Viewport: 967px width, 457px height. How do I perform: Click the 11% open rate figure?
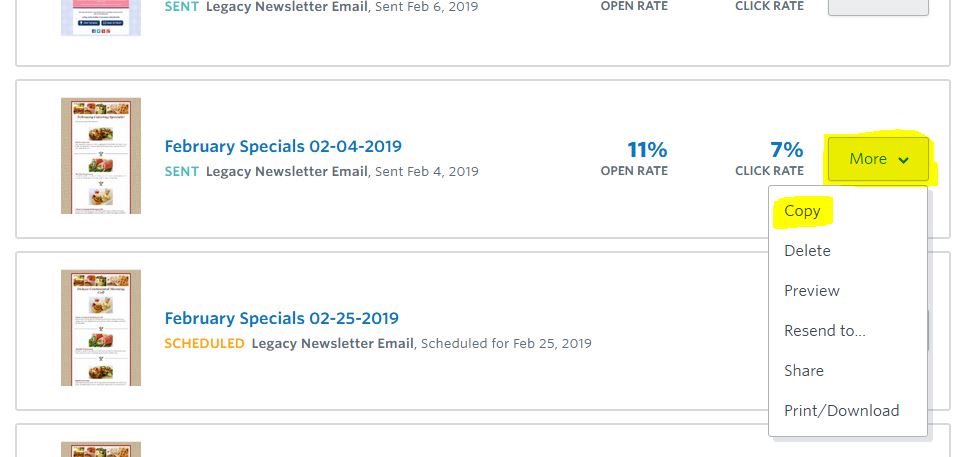[647, 150]
